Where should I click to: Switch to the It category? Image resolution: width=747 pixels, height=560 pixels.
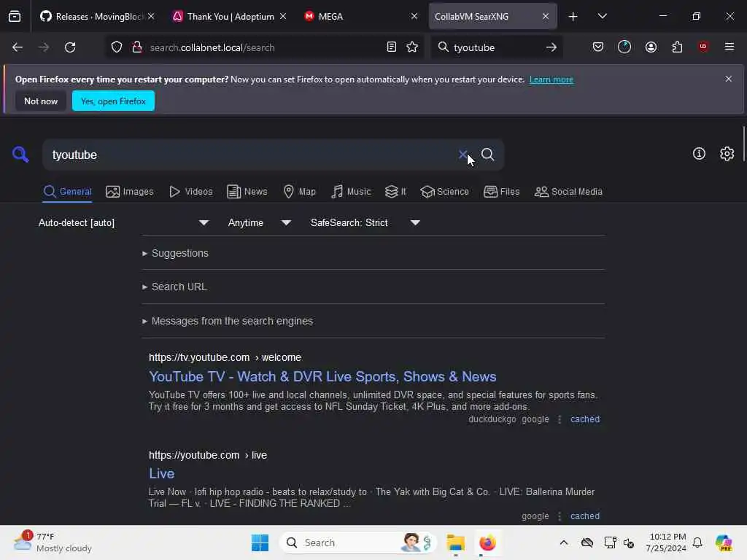[x=395, y=192]
